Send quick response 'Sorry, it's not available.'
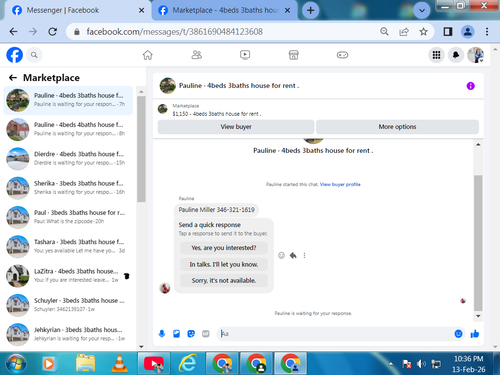The height and width of the screenshot is (375, 500). (224, 281)
